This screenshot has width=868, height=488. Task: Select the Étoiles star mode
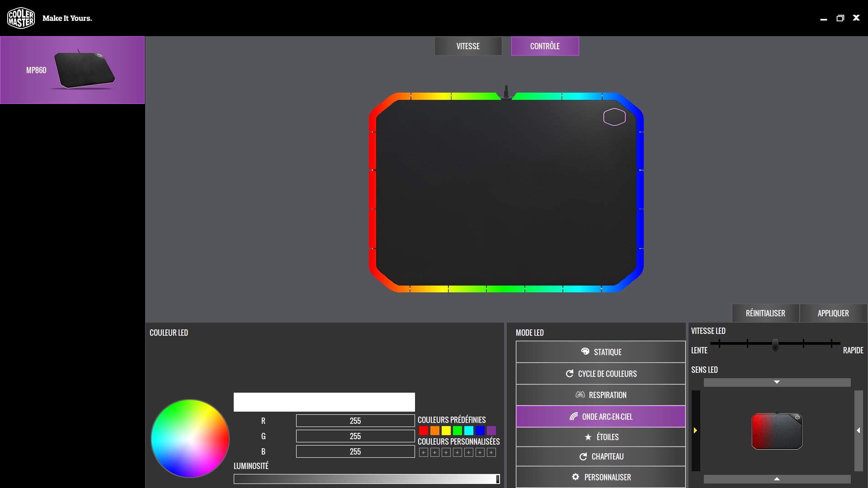[x=600, y=437]
